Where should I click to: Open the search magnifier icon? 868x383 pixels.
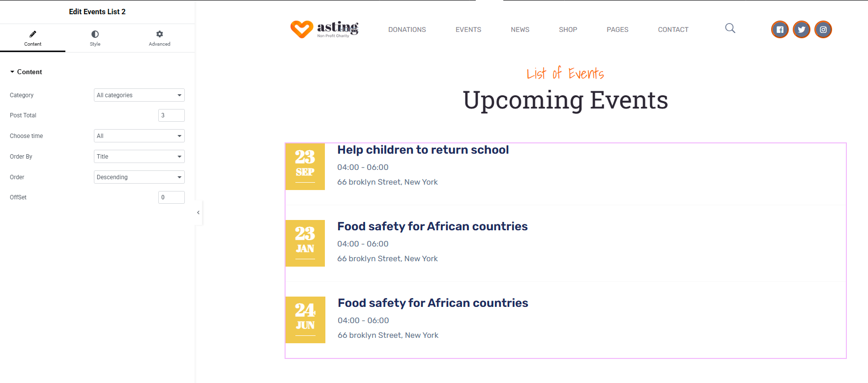[x=730, y=28]
